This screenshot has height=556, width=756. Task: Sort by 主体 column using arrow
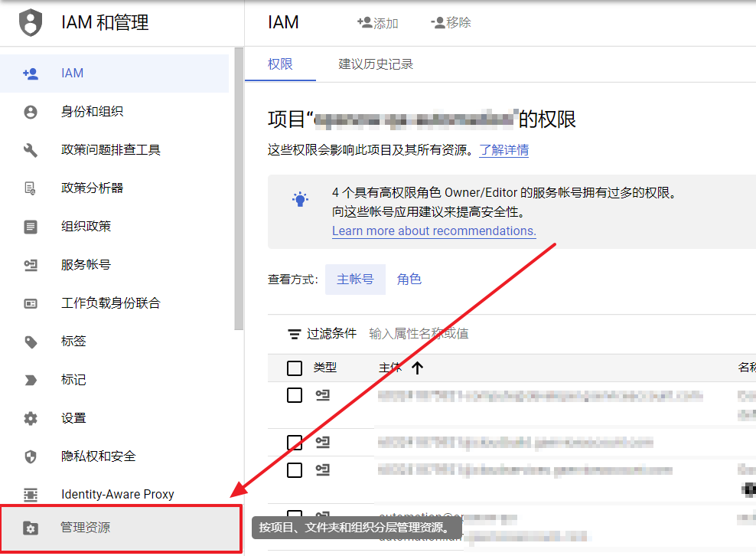417,368
